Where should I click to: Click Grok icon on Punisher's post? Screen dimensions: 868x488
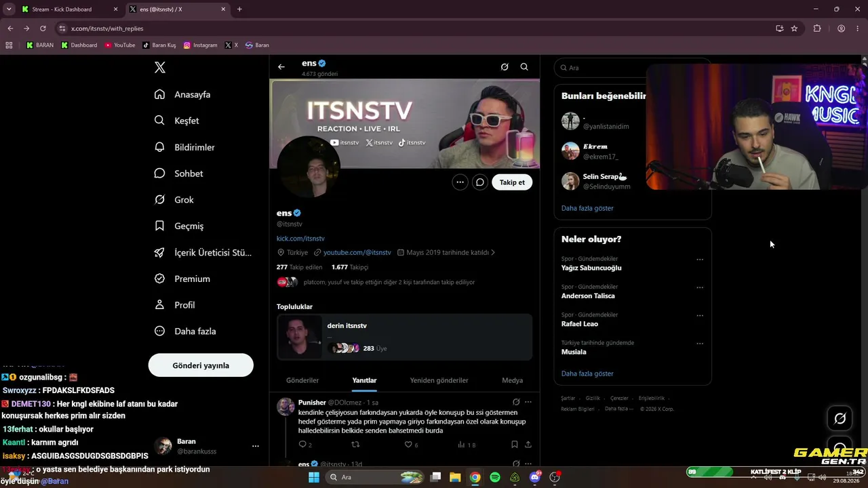[516, 402]
